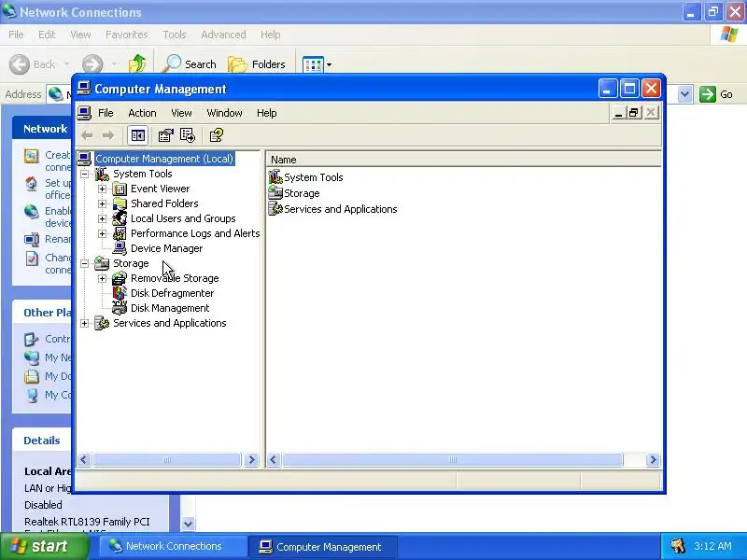Open the Help menu in Computer Management
Viewport: 747px width, 560px height.
[x=266, y=113]
